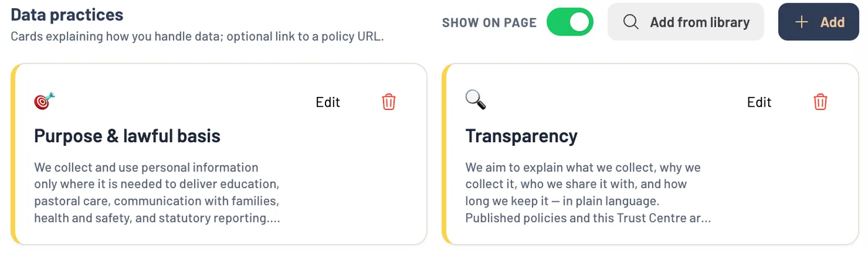Screen dimensions: 868x254
Task: Click the 'We collect and use personal information' description
Action: (157, 193)
